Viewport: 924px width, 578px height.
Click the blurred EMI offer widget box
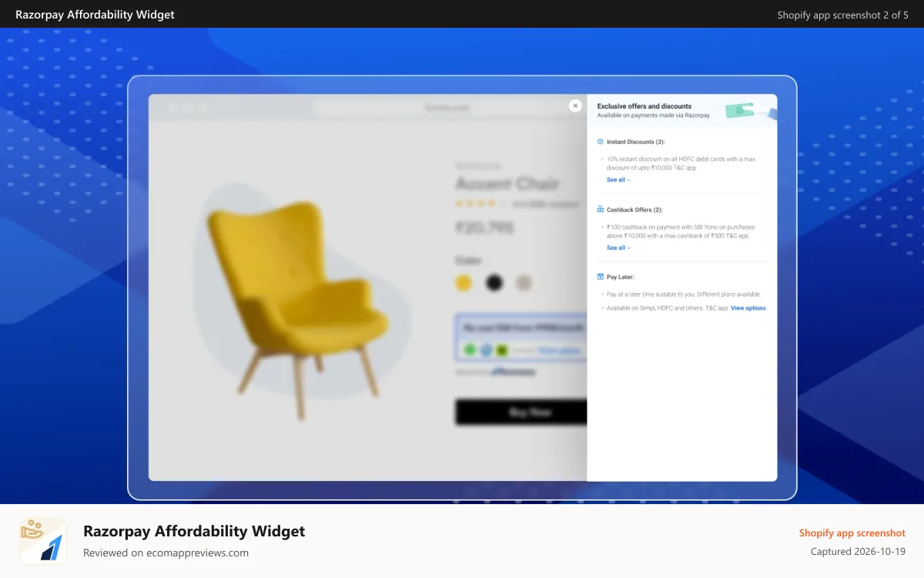click(521, 338)
